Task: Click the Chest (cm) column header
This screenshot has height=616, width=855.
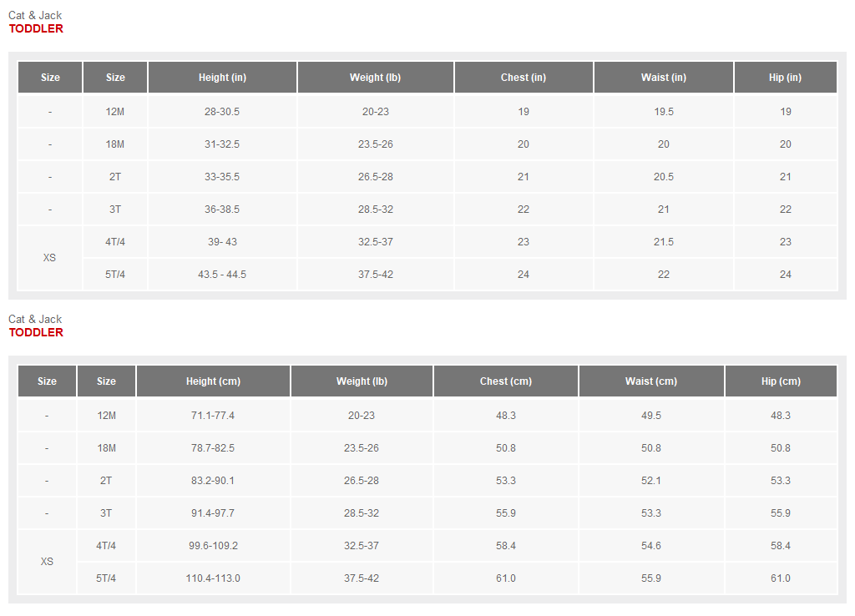Action: pyautogui.click(x=505, y=381)
